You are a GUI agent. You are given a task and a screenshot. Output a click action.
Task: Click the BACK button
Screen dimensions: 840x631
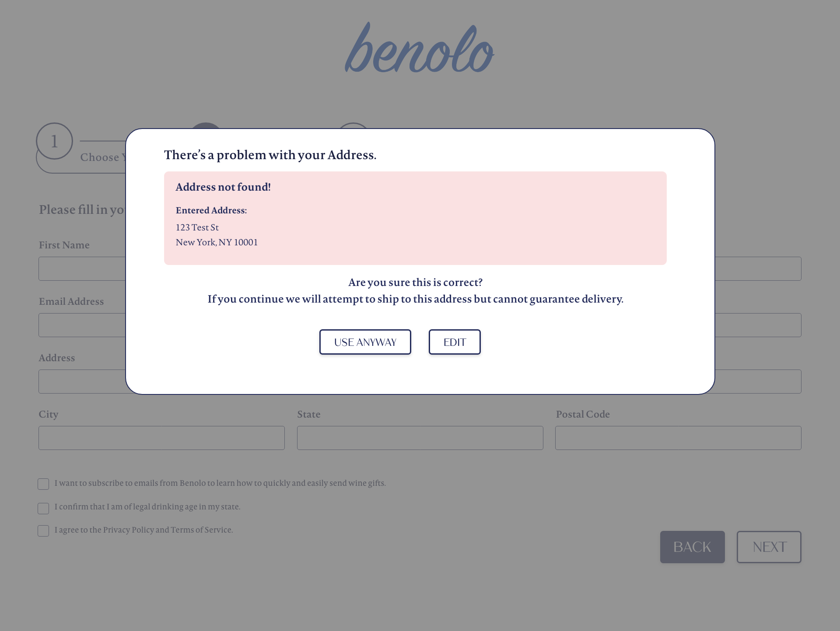click(x=692, y=547)
